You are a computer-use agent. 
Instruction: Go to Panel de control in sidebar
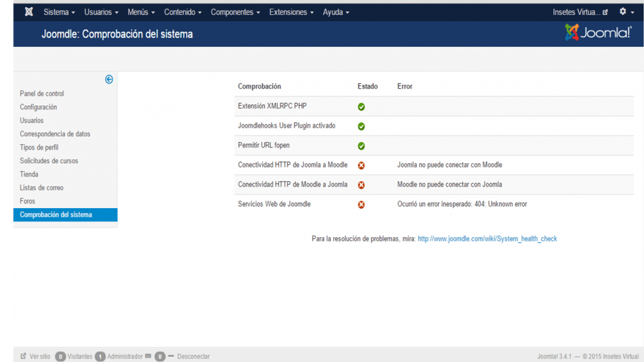[42, 94]
